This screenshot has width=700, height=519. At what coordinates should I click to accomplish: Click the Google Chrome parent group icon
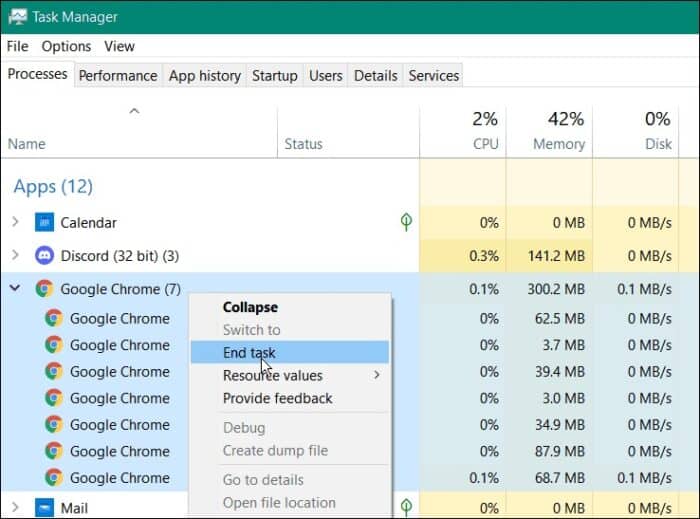pos(44,289)
